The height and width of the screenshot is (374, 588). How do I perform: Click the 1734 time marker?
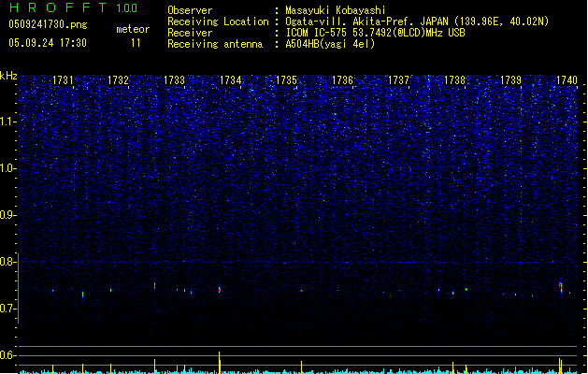point(230,80)
